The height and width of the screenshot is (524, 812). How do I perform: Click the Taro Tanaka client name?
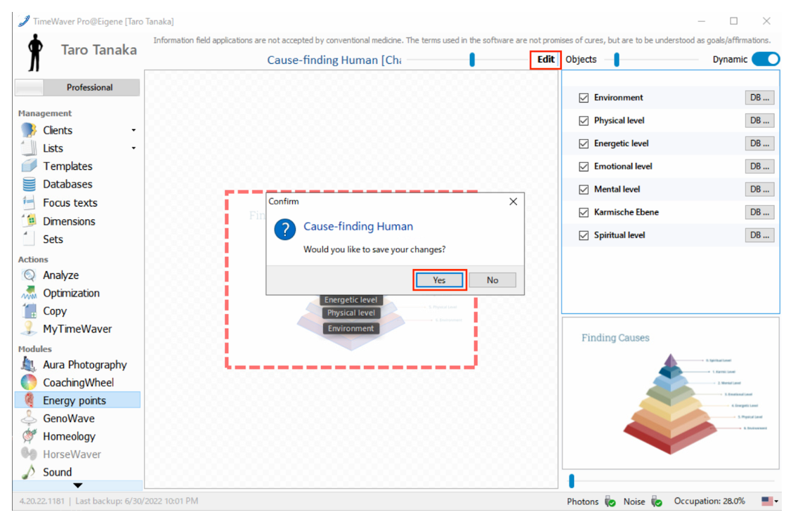pyautogui.click(x=99, y=50)
